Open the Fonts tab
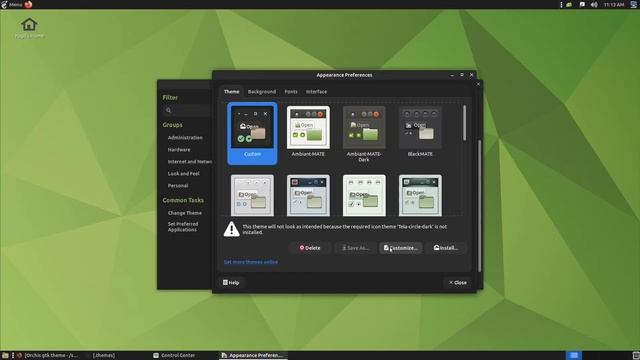 pos(291,91)
